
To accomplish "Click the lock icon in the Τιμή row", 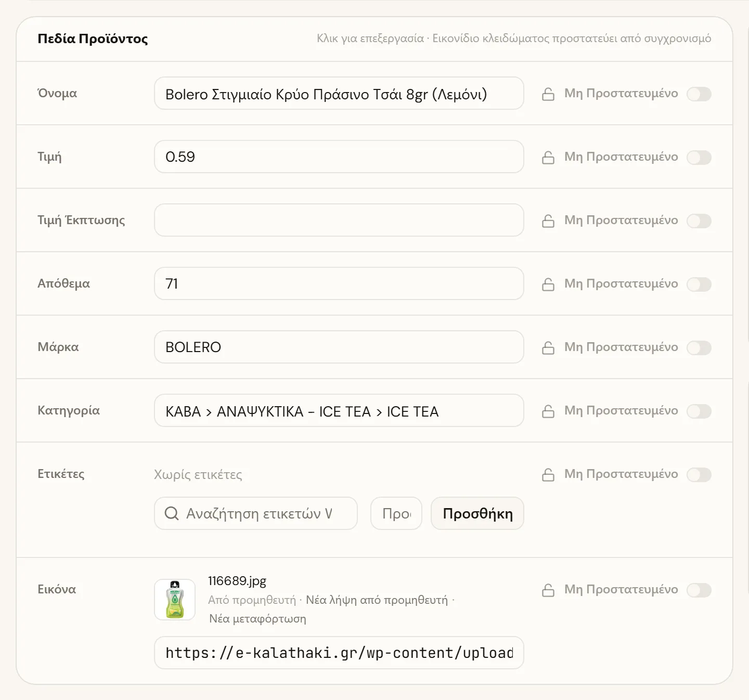I will tap(548, 158).
